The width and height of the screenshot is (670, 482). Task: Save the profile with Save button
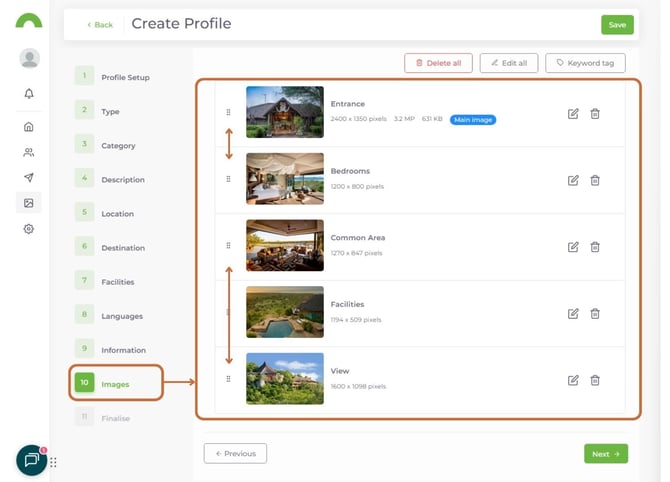616,25
